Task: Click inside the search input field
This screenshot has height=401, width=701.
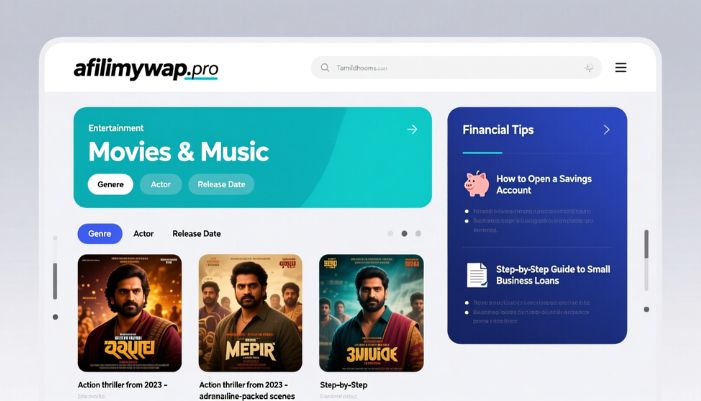Action: point(456,68)
